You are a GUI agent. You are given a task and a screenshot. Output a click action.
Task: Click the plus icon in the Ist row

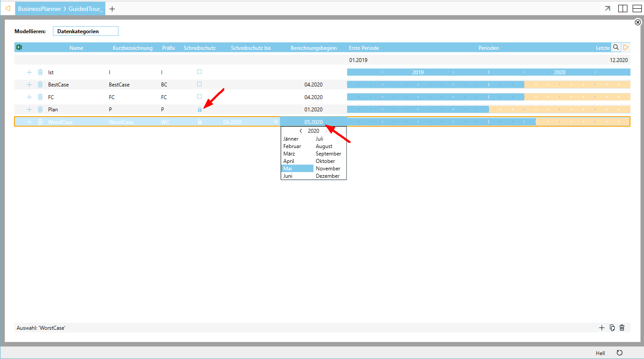pos(29,72)
